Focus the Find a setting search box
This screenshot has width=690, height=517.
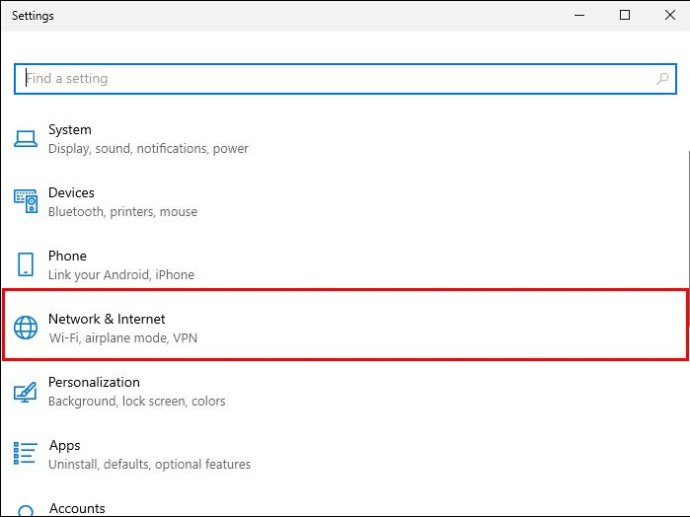pos(330,79)
